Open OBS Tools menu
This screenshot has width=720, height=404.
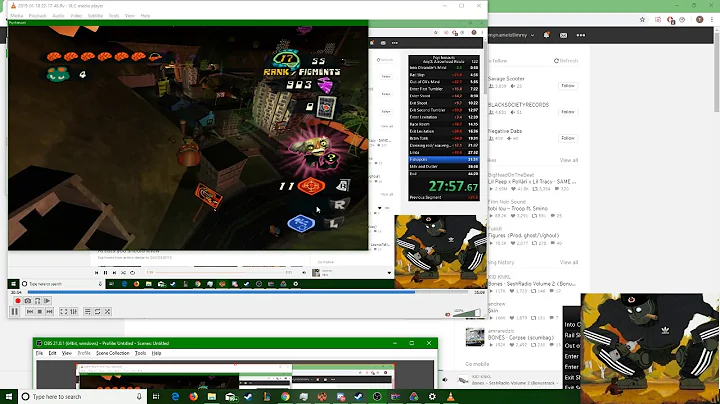[140, 353]
